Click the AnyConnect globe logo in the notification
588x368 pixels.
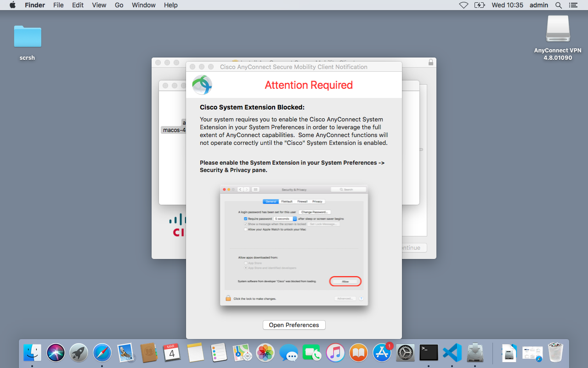(x=202, y=85)
